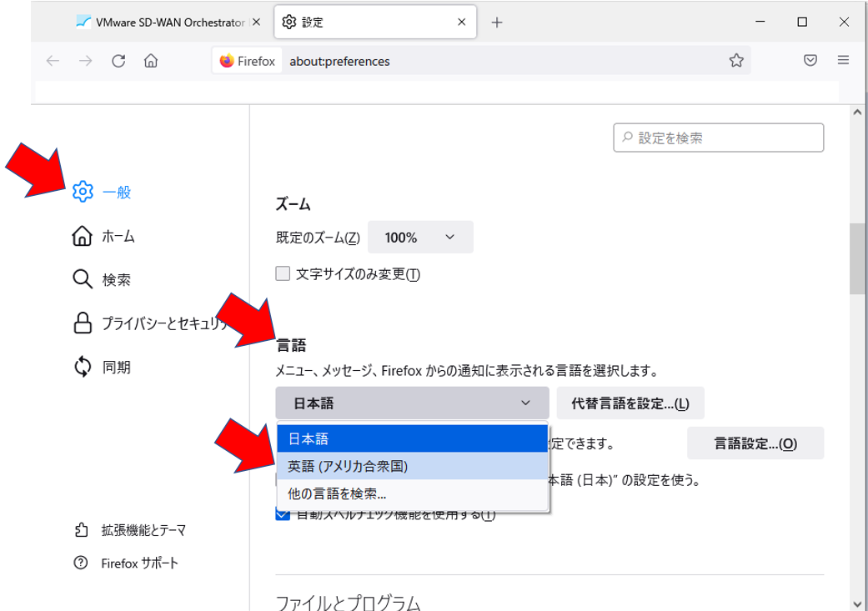Viewport: 868px width, 611px height.
Task: Open the 検索 settings category
Action: 102,279
